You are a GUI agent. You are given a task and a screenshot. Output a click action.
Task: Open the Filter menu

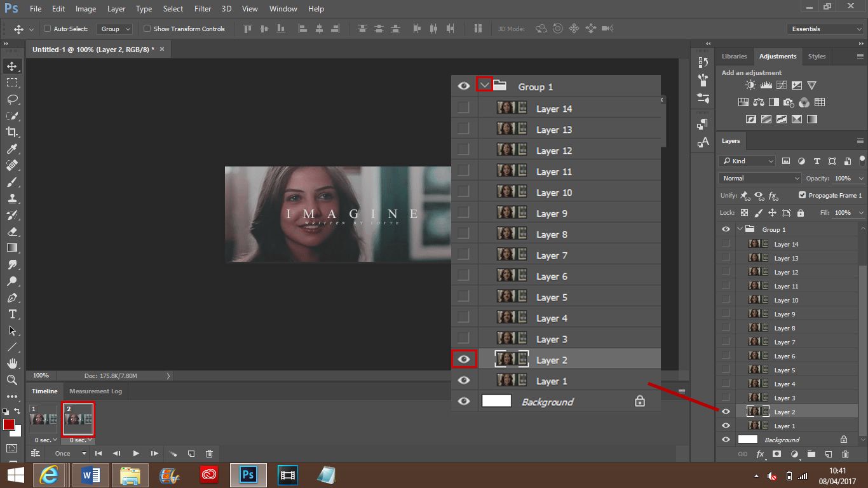203,9
